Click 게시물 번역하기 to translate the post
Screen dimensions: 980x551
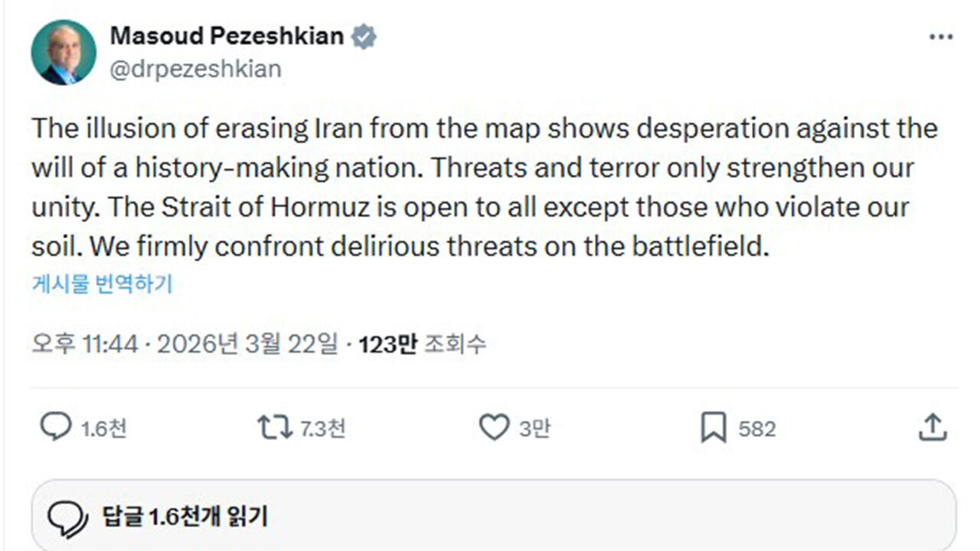pyautogui.click(x=102, y=284)
